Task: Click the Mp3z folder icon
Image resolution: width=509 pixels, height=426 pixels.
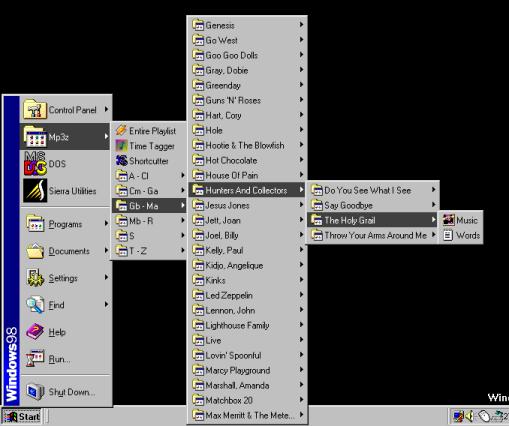Action: 34,137
